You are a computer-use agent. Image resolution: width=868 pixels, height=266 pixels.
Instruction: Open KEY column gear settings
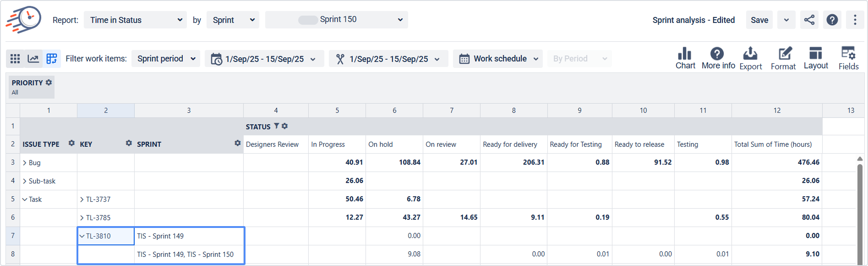[x=129, y=143]
